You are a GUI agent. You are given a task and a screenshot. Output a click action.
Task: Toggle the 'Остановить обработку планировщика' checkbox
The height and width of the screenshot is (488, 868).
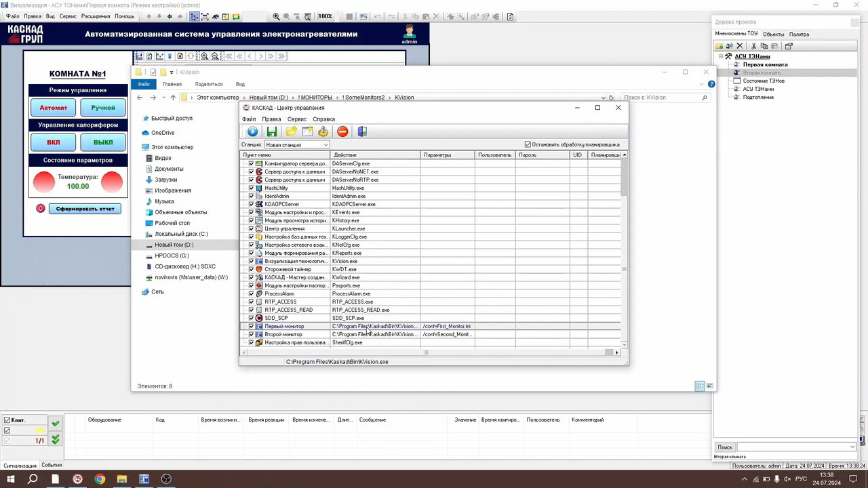click(528, 144)
